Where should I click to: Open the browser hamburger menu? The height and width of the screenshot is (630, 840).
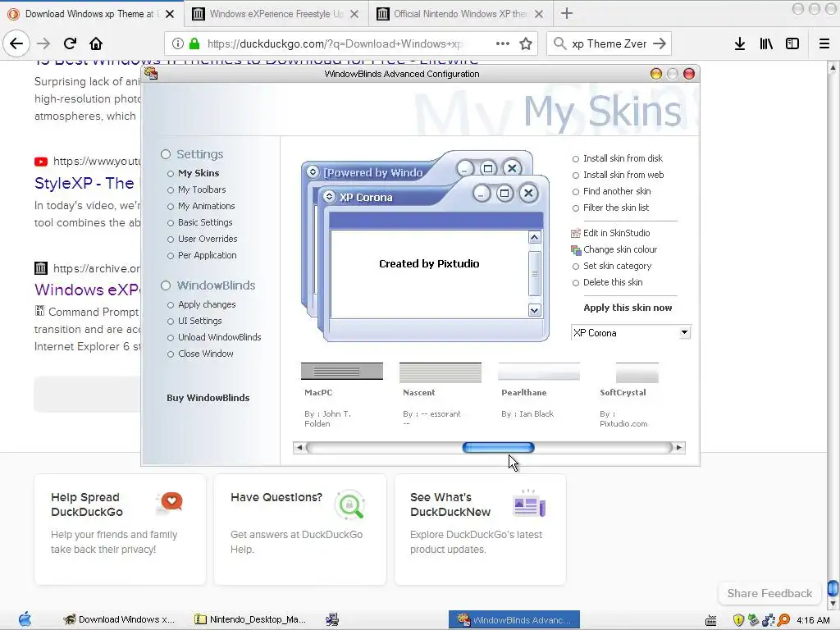[x=824, y=43]
